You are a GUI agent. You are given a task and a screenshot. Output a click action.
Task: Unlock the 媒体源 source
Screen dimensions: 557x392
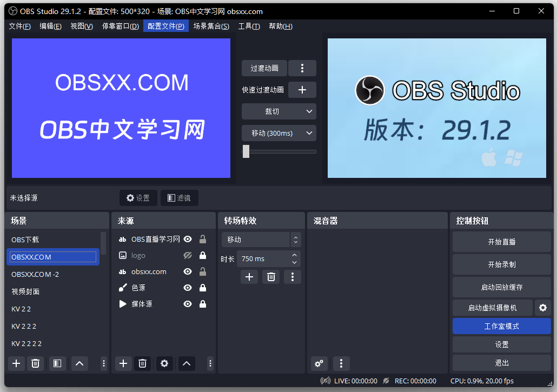[203, 304]
